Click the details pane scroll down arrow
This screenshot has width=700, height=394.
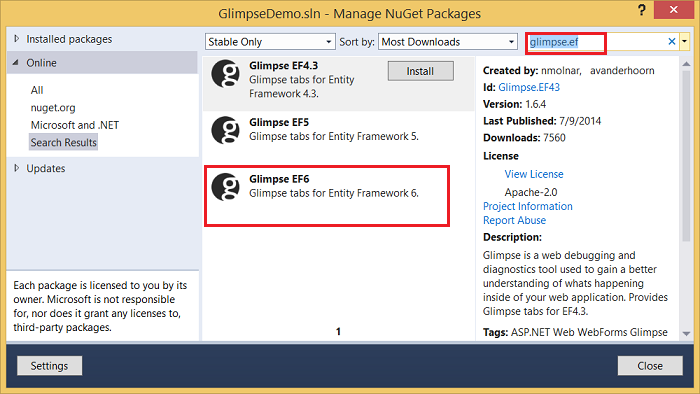686,334
